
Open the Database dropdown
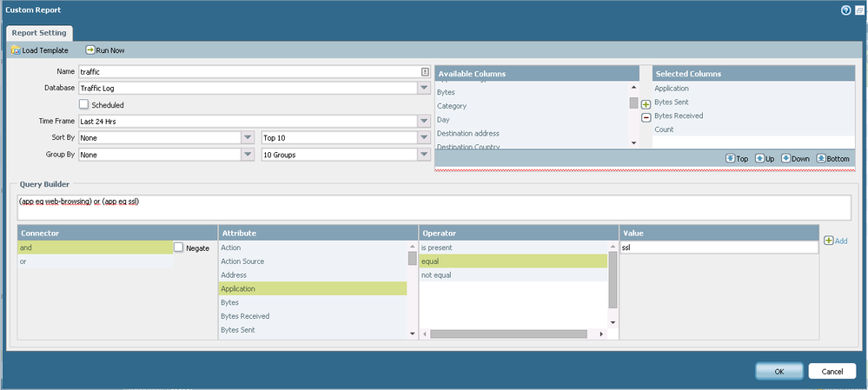point(423,88)
